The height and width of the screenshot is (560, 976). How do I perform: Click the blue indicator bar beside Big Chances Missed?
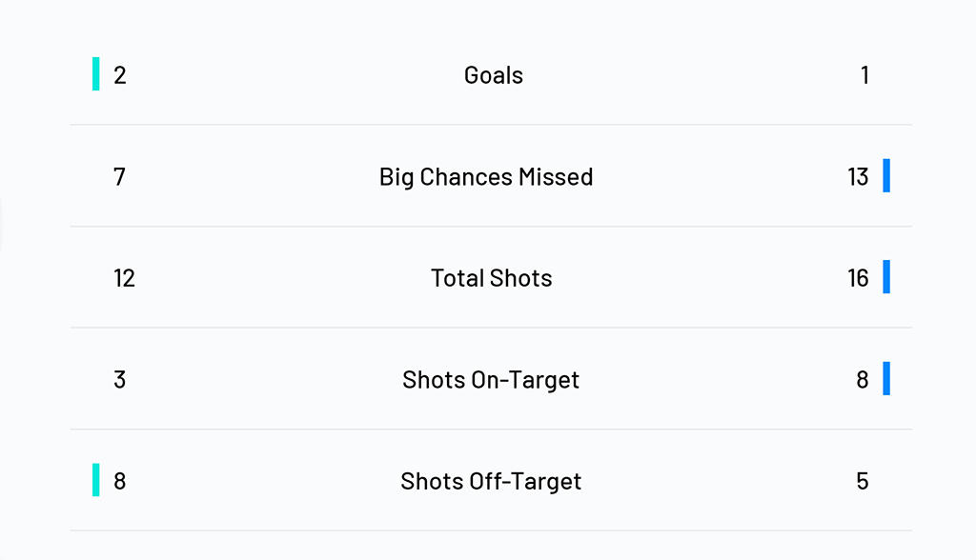click(886, 175)
